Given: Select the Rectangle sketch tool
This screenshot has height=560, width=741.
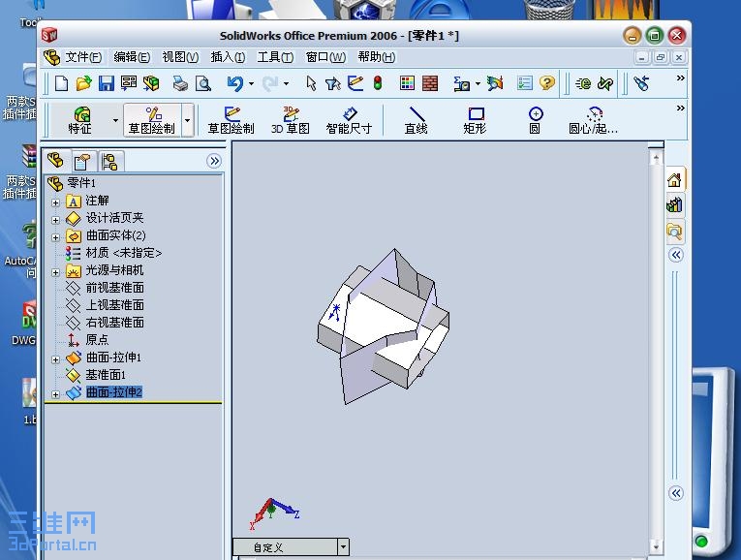Looking at the screenshot, I should pyautogui.click(x=476, y=120).
